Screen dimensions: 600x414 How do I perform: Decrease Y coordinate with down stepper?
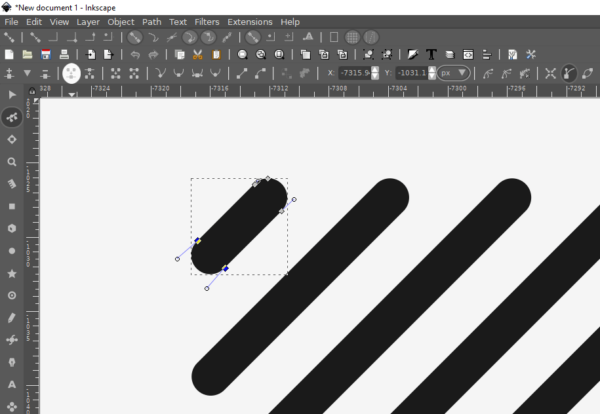click(432, 76)
